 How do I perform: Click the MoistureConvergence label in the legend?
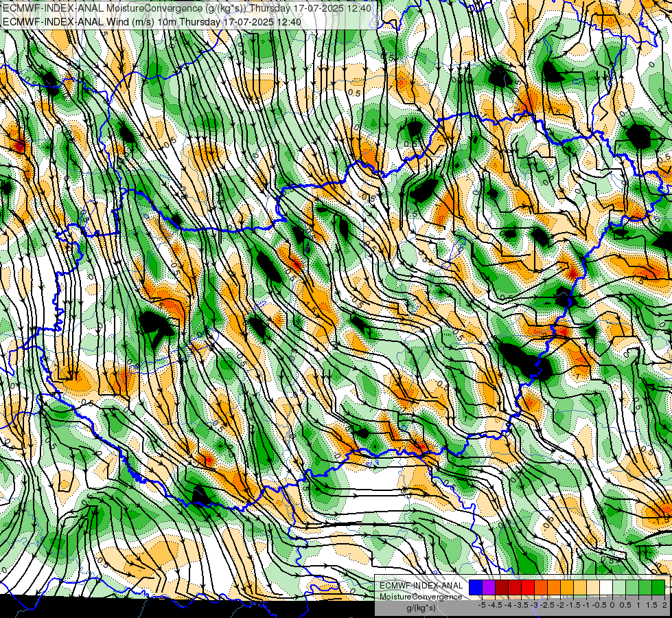click(x=421, y=597)
